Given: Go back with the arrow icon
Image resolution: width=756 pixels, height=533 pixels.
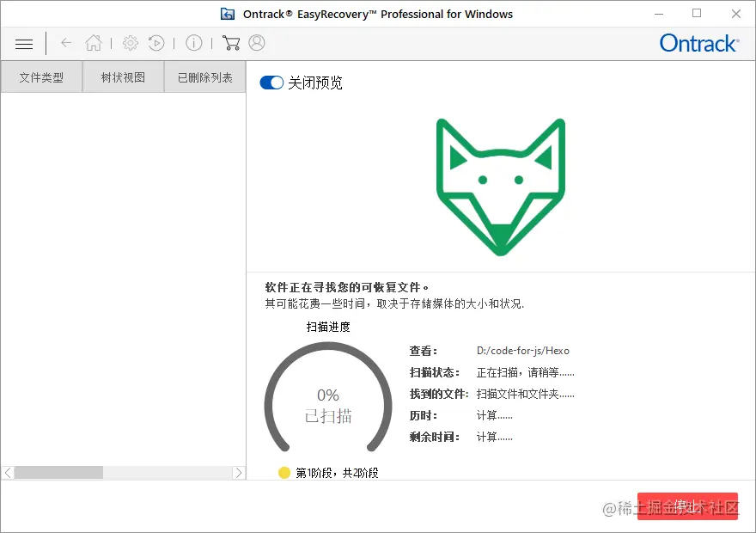Looking at the screenshot, I should tap(66, 43).
